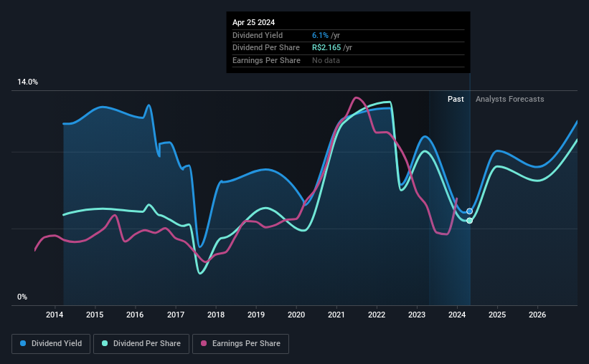
Task: Click the tooltip date 'Apr 25 2024'
Action: 253,22
